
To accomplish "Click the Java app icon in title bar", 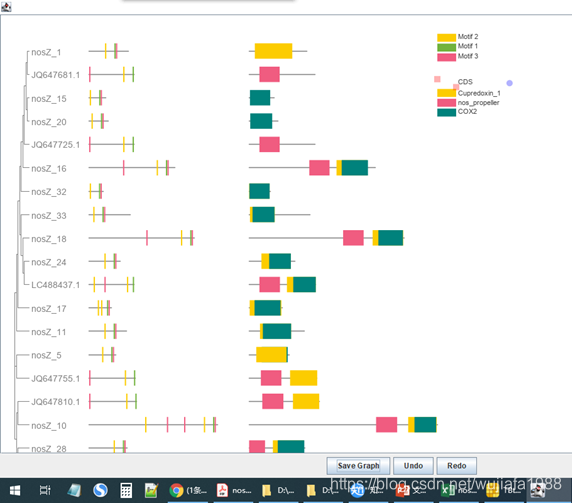I will pos(6,7).
